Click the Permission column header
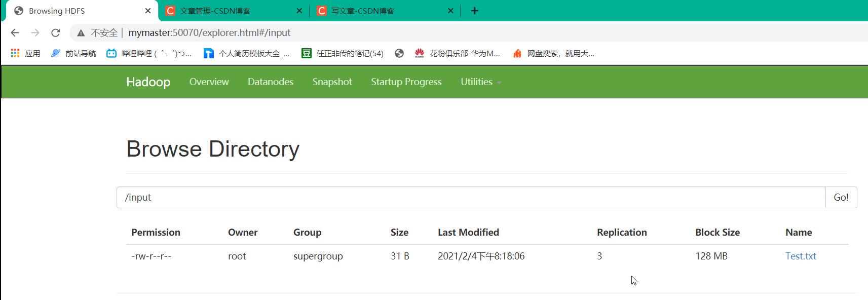The width and height of the screenshot is (868, 300). 156,233
